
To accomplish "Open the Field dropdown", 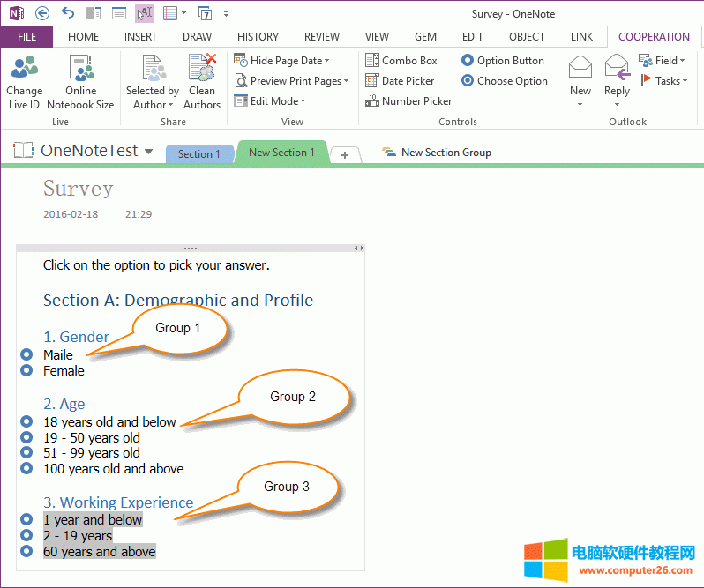I will (663, 60).
